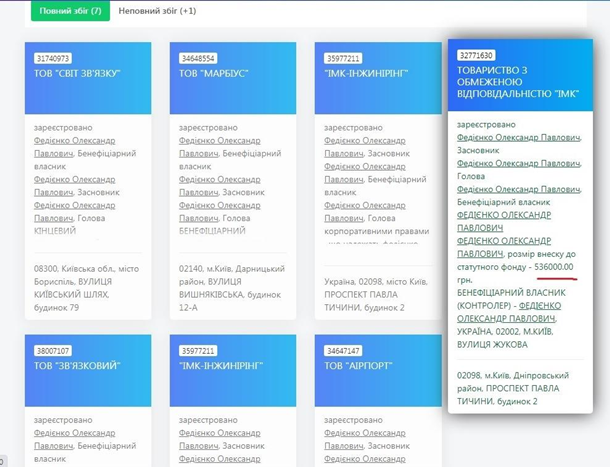Click code badge 31740973
Viewport: 610px width, 467px height.
pos(52,59)
